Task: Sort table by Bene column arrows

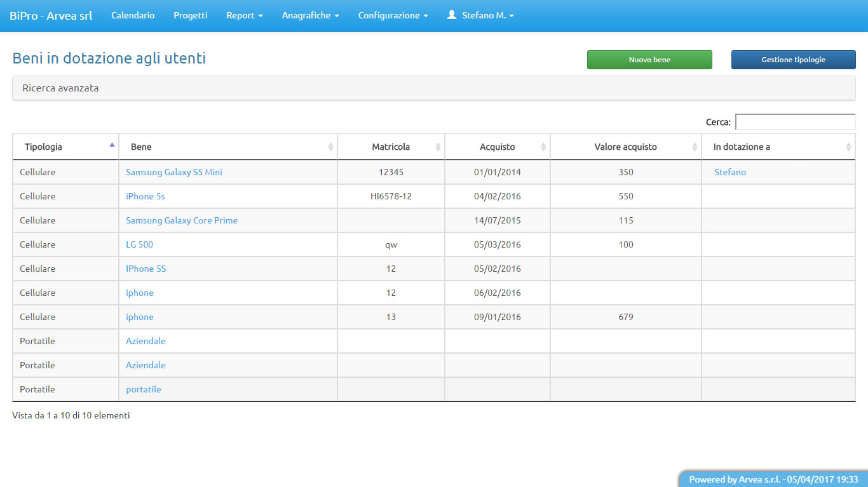Action: coord(330,147)
